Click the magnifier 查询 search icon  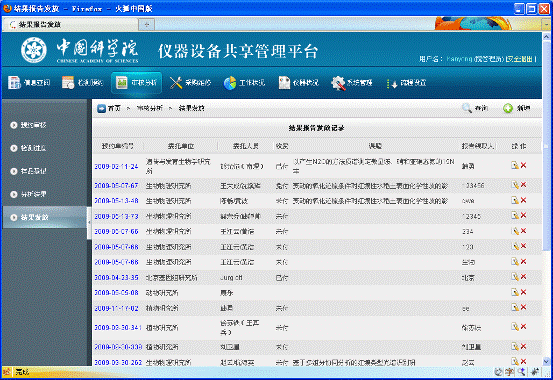pyautogui.click(x=467, y=108)
